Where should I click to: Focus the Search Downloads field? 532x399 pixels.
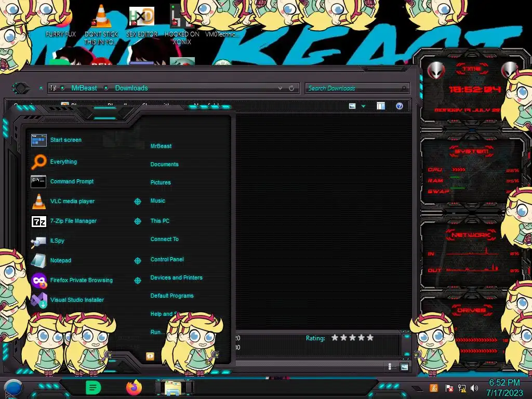tap(357, 88)
